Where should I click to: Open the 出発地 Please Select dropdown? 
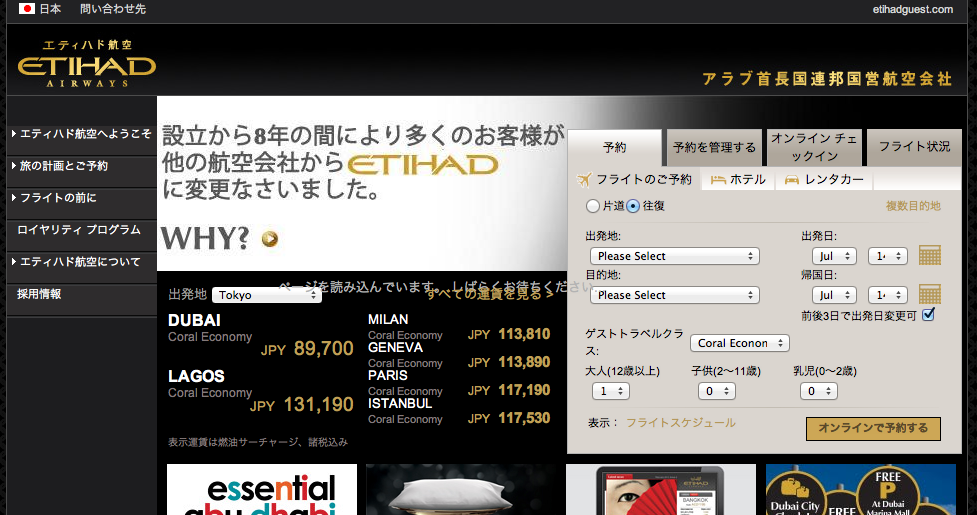tap(674, 256)
